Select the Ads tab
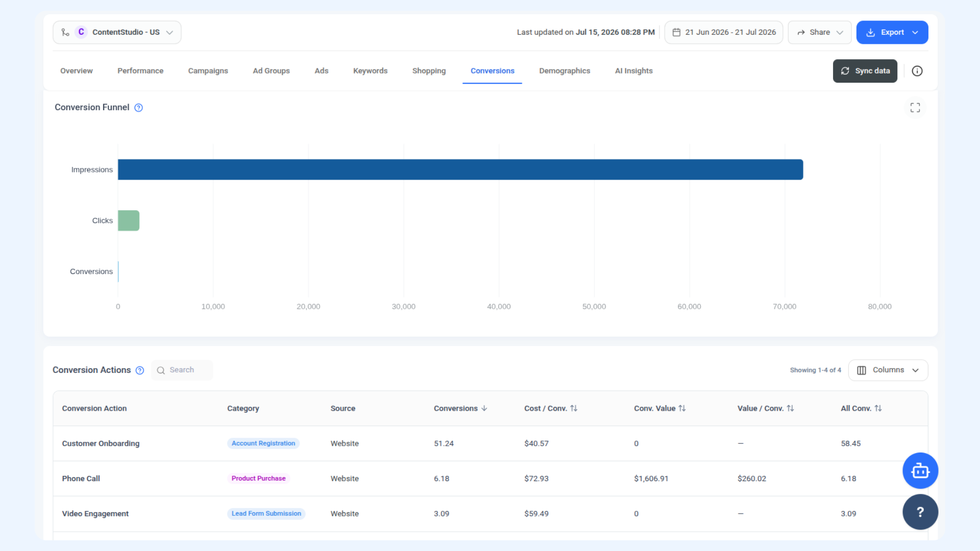The width and height of the screenshot is (980, 551). [x=322, y=71]
